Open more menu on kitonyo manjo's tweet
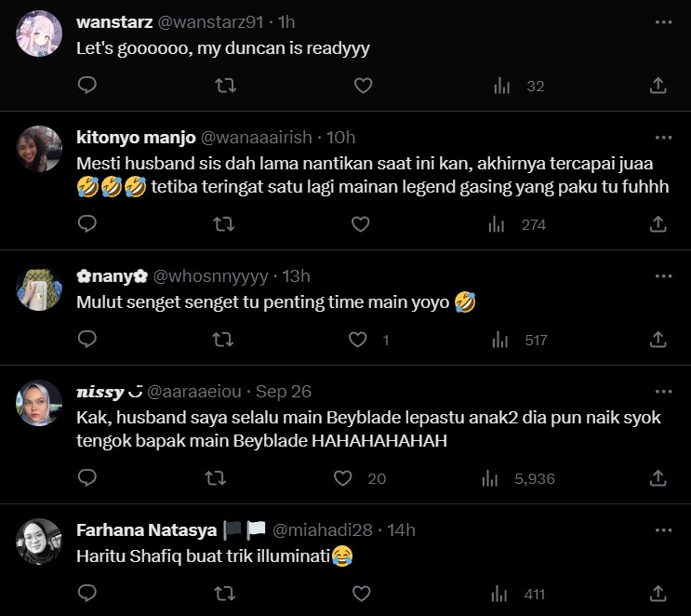 click(663, 138)
